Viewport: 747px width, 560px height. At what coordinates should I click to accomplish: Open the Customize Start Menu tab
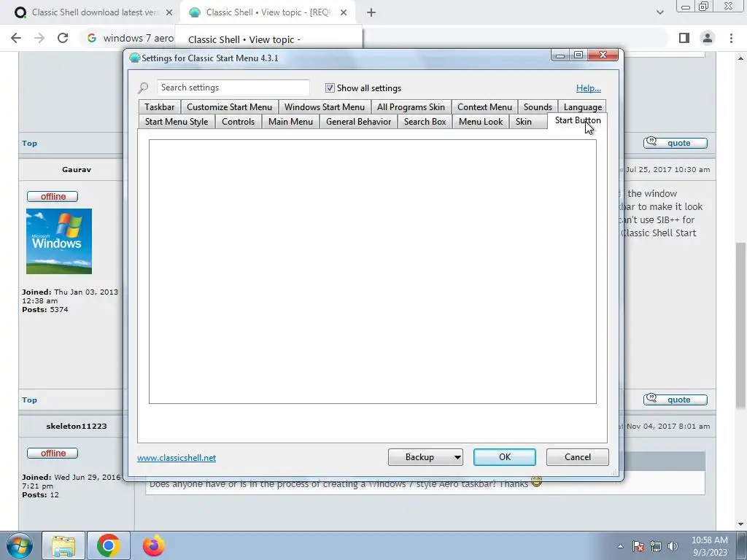pos(229,107)
